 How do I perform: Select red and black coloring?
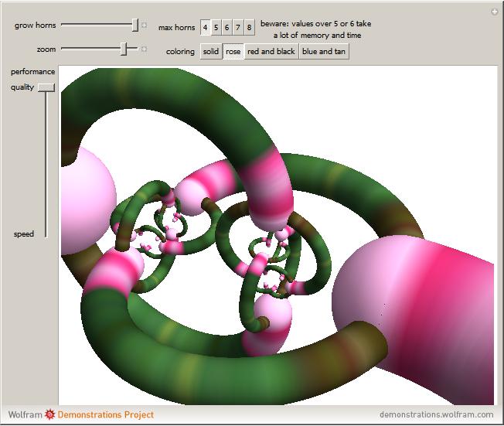(x=271, y=52)
